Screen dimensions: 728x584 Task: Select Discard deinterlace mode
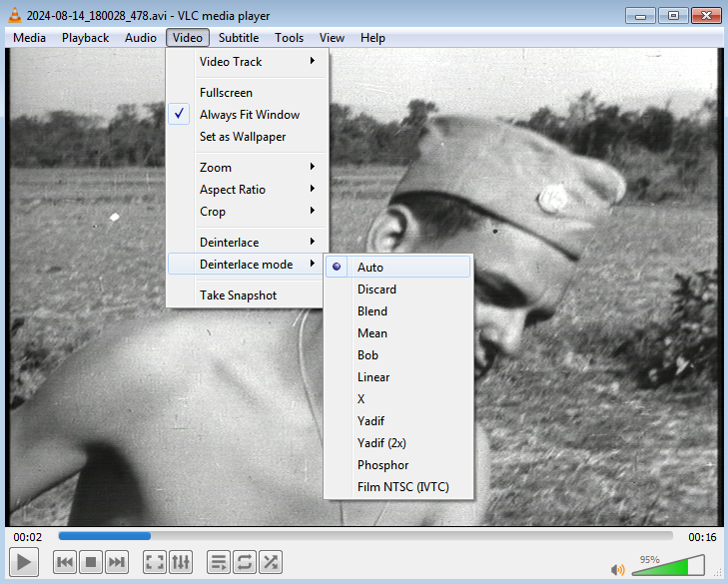(397, 290)
